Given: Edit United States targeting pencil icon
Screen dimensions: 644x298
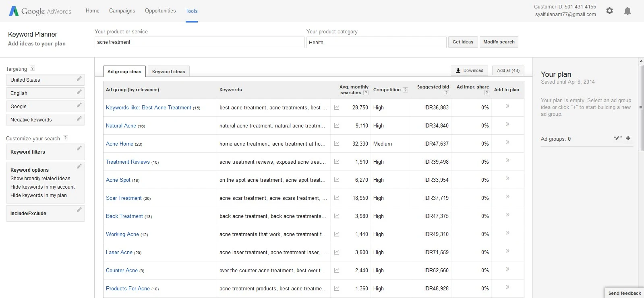Looking at the screenshot, I should coord(79,79).
